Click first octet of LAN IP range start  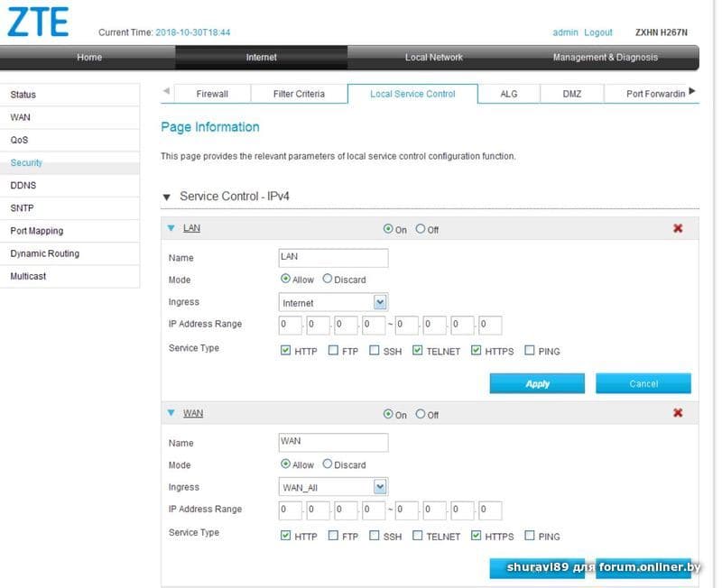point(290,325)
